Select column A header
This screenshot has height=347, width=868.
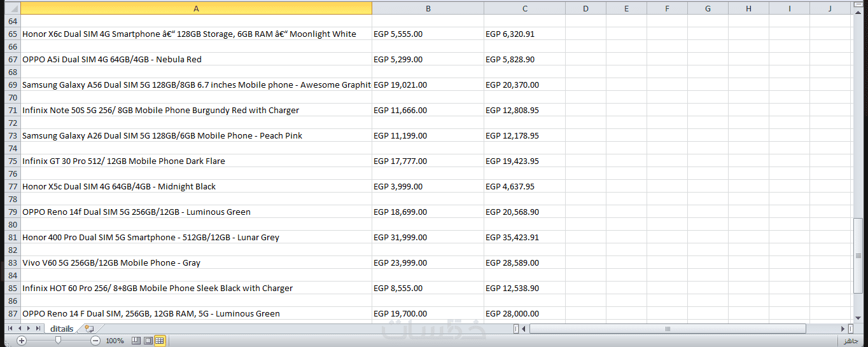click(196, 8)
